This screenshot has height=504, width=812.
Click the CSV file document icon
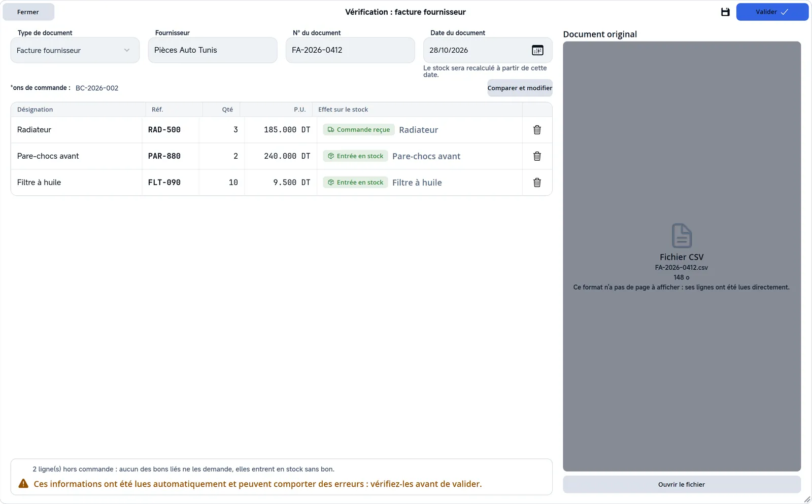pos(682,236)
